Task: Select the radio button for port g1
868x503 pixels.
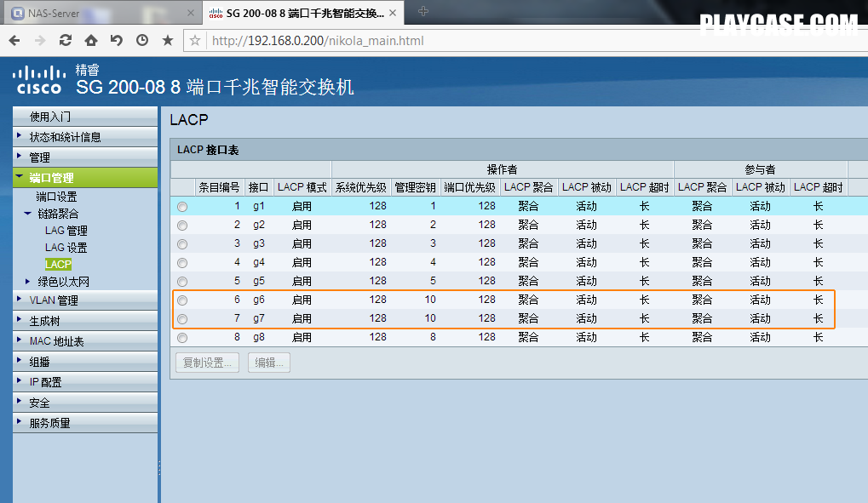Action: coord(182,207)
